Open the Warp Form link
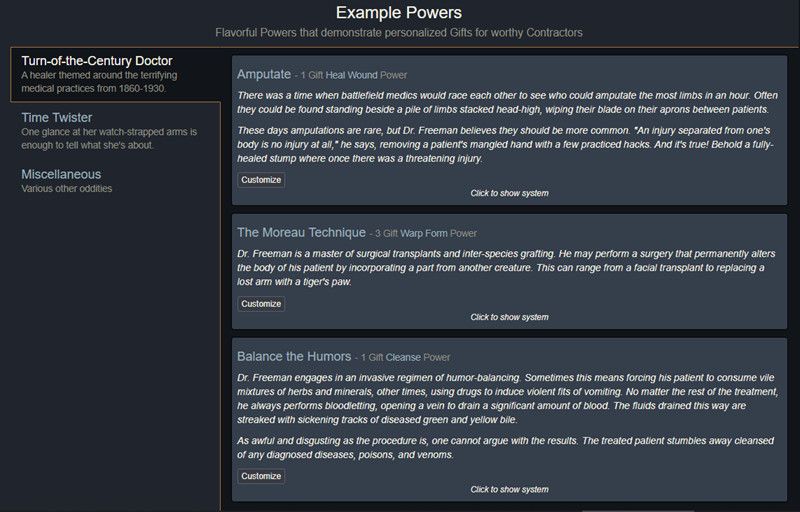This screenshot has height=512, width=800. (423, 234)
